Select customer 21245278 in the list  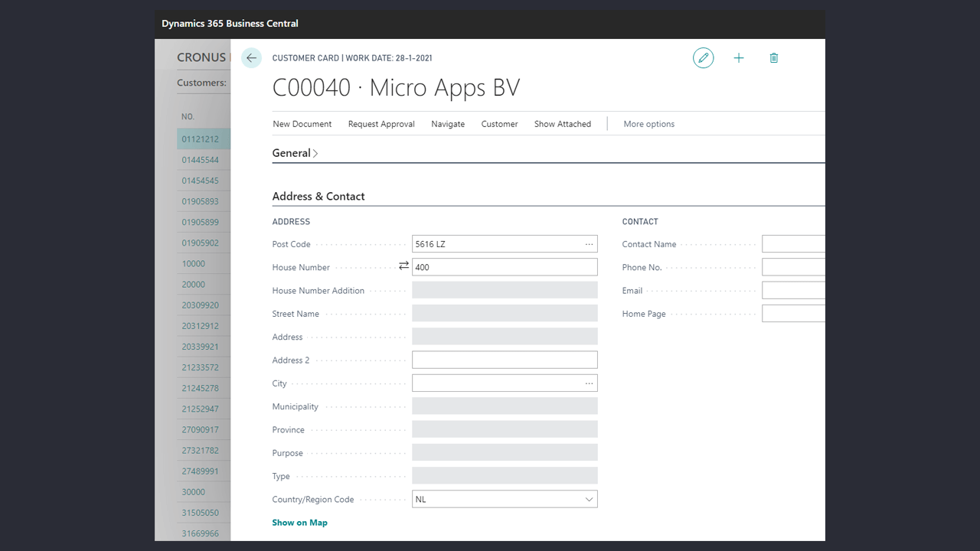click(201, 388)
